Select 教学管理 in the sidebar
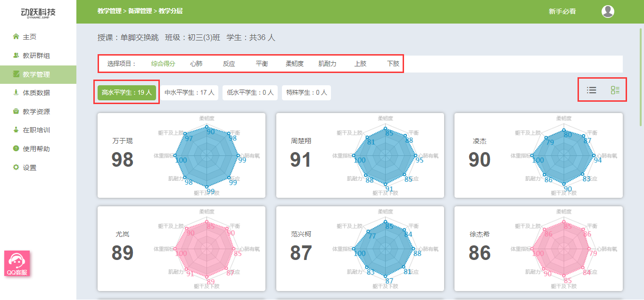Screen dimensions: 644x300 click(38, 74)
